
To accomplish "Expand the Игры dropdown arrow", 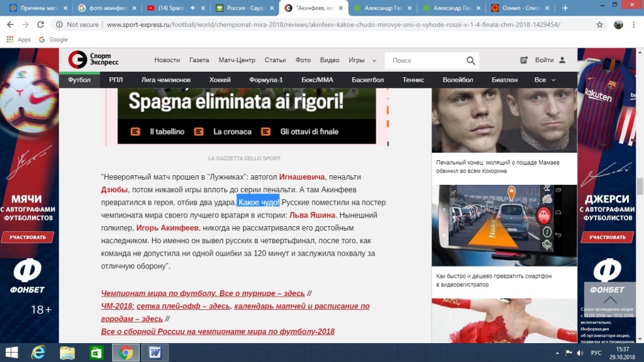I will 374,61.
